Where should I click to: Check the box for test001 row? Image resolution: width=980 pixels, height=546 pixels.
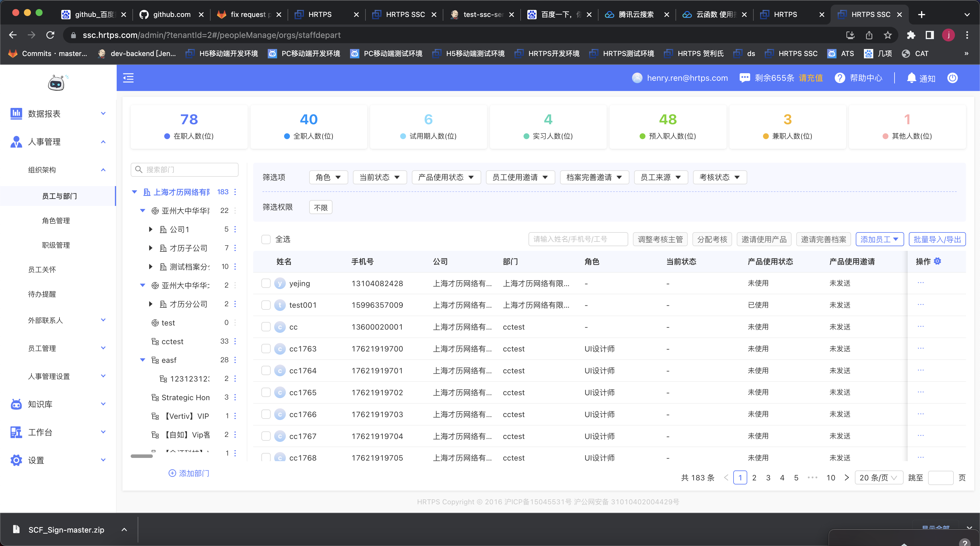266,305
